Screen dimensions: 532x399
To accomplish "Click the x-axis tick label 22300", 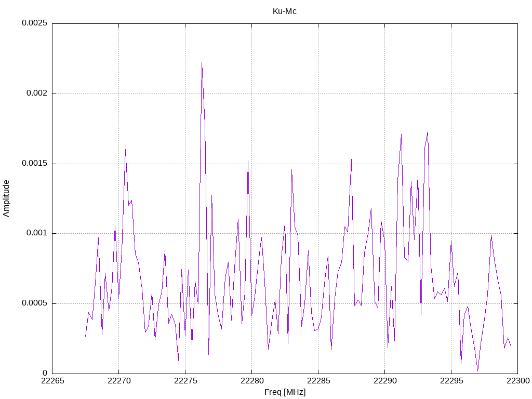I will point(518,381).
